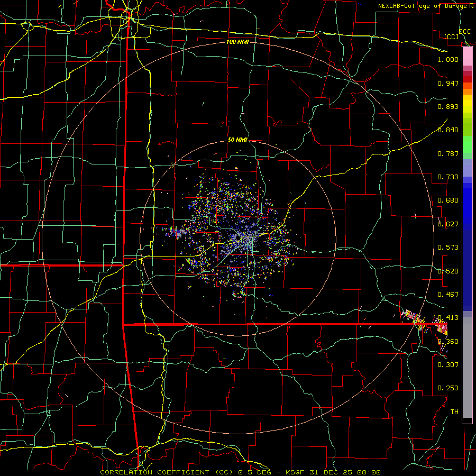Click the 0.947 scale value
The height and width of the screenshot is (476, 476).
tap(448, 83)
